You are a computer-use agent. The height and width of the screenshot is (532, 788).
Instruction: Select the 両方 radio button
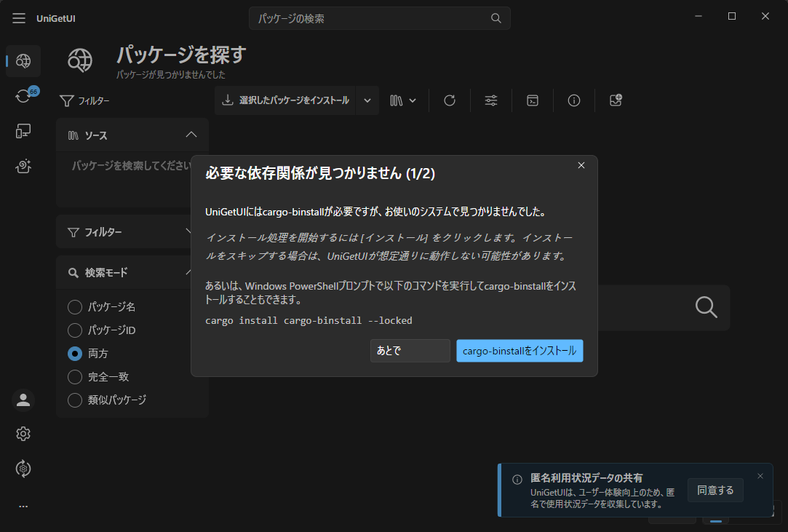click(x=75, y=354)
